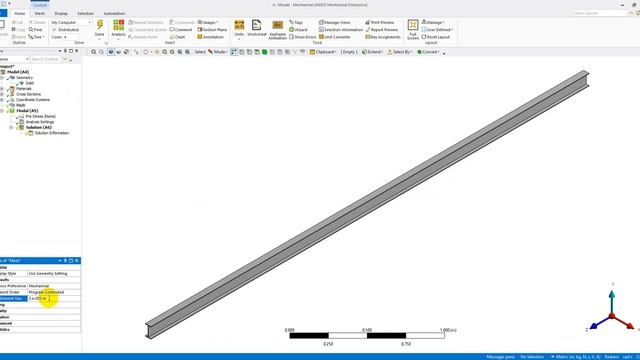Image resolution: width=640 pixels, height=360 pixels.
Task: Open the Unit Converter
Action: pyautogui.click(x=335, y=37)
